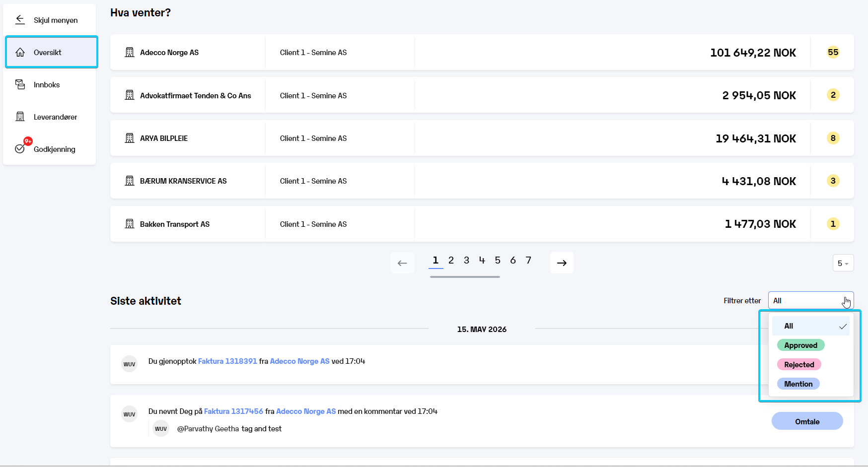The height and width of the screenshot is (467, 868).
Task: Pick the Rejected filter tag
Action: (799, 365)
